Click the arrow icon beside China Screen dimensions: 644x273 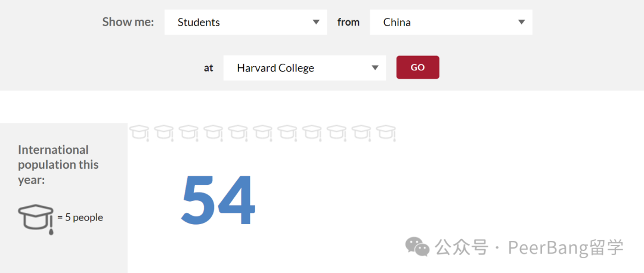pos(522,22)
